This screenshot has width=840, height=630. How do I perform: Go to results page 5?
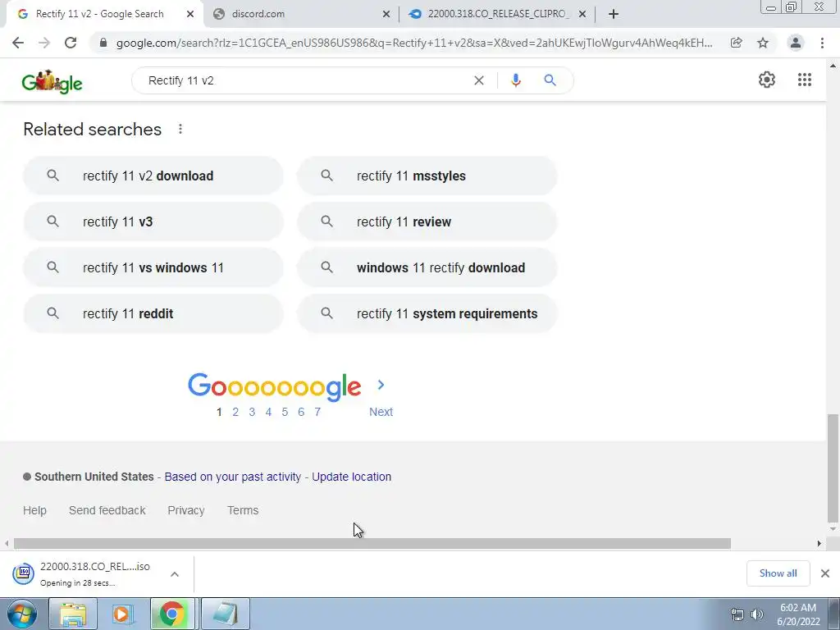pyautogui.click(x=285, y=412)
